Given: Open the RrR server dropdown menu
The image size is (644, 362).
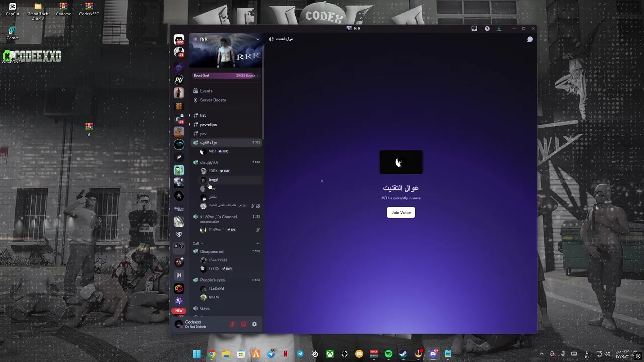Looking at the screenshot, I should click(257, 39).
